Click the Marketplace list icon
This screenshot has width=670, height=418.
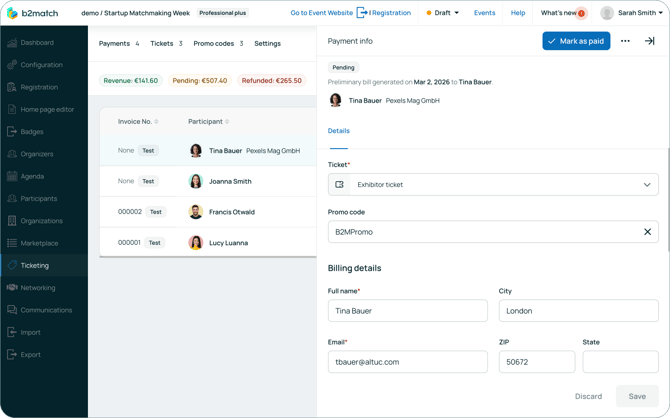coord(12,243)
